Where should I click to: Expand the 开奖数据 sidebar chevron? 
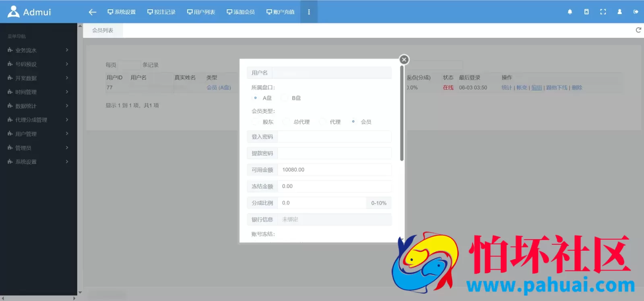click(67, 78)
